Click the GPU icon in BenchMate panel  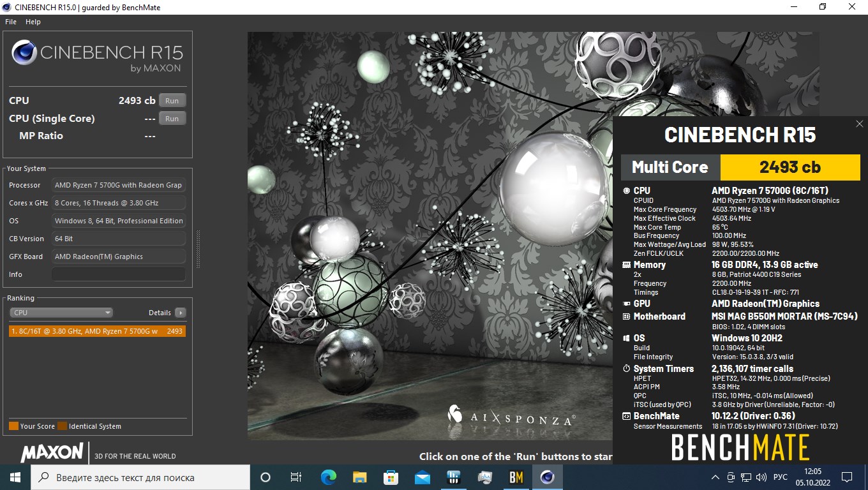point(626,304)
